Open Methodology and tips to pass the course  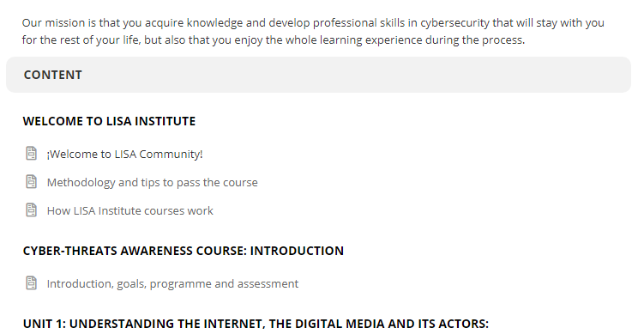click(x=152, y=183)
